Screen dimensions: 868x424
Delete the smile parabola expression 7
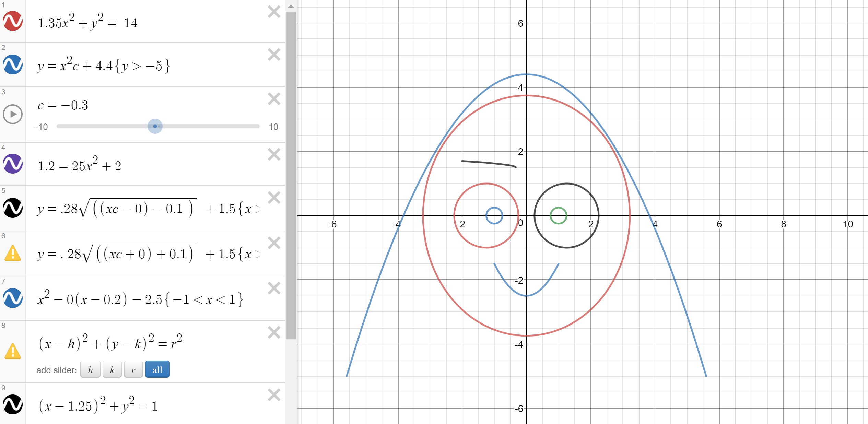(x=274, y=288)
